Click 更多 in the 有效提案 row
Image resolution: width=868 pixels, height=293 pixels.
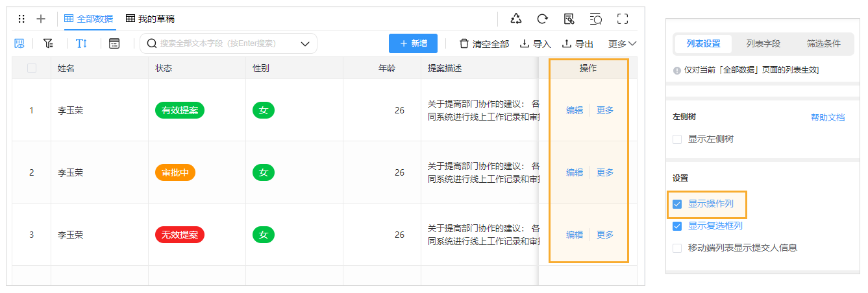pos(605,110)
